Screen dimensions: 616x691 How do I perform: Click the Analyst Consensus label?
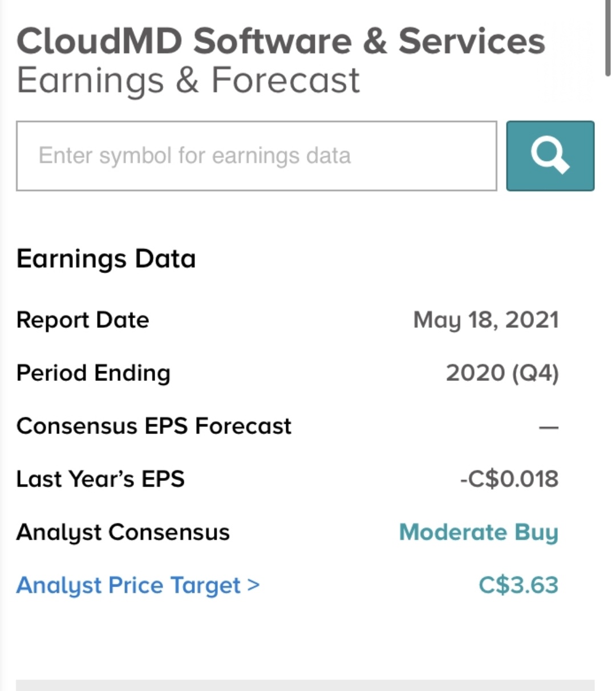123,533
